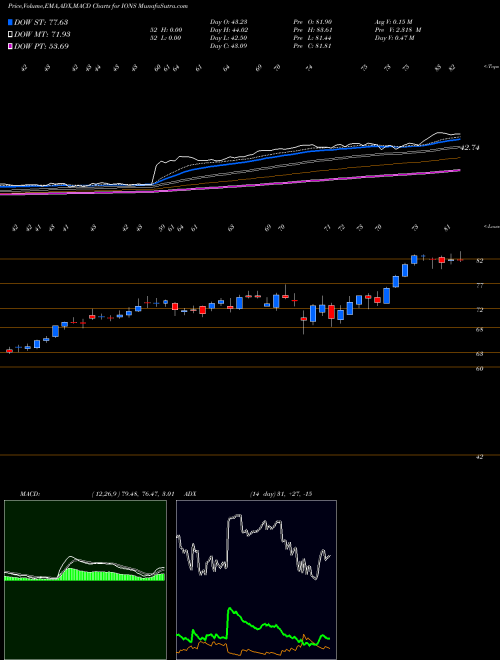Click the 'Day H: 44.02' value
Screen dimensions: 500x660
tap(228, 30)
